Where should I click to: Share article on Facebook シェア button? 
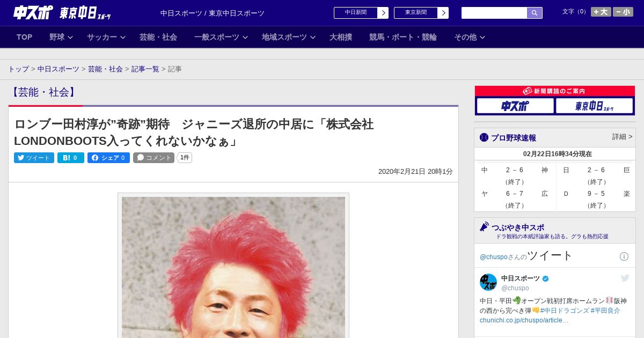(108, 158)
